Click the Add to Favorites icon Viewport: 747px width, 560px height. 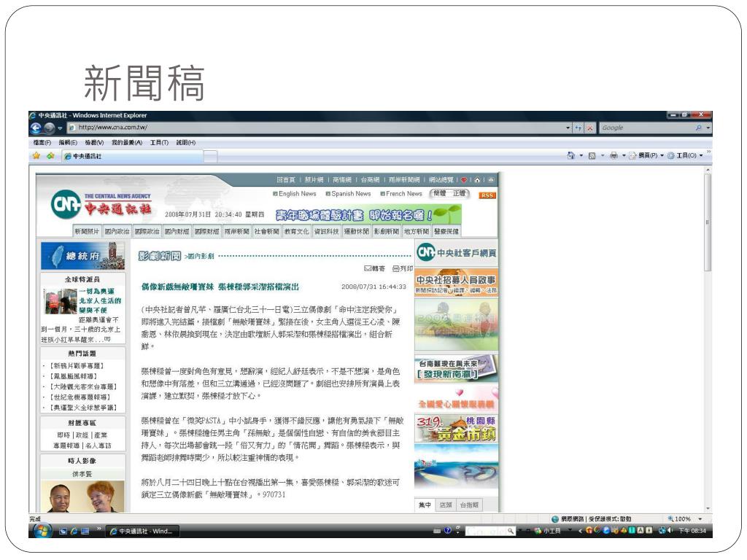click(50, 156)
